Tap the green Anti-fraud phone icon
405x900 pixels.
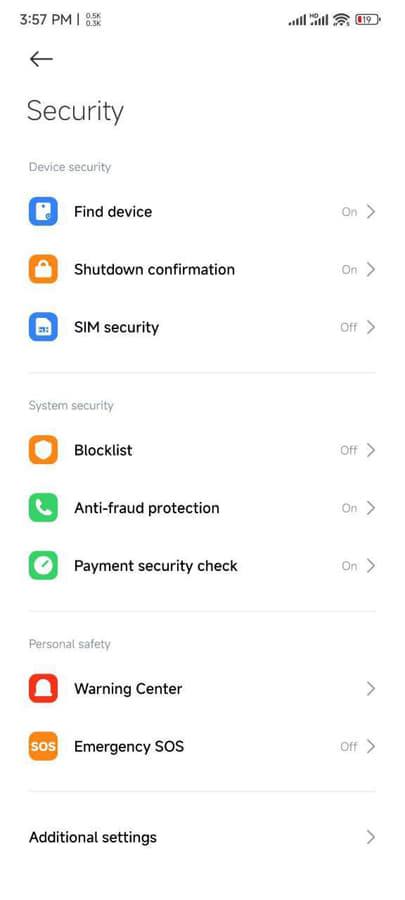43,508
